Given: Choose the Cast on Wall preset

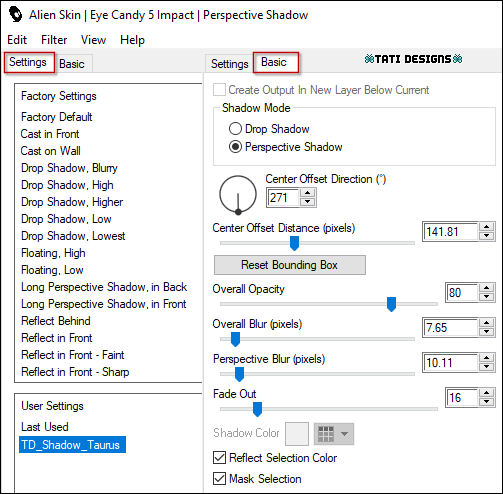Looking at the screenshot, I should coord(50,151).
